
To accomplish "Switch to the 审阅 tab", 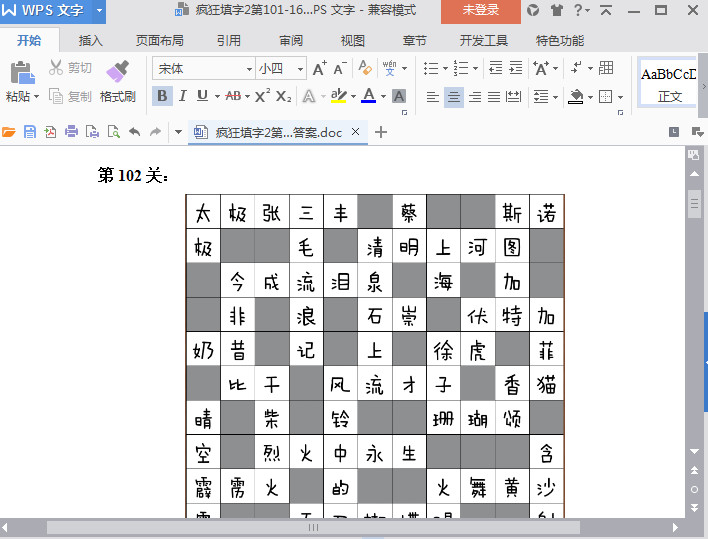I will tap(291, 41).
